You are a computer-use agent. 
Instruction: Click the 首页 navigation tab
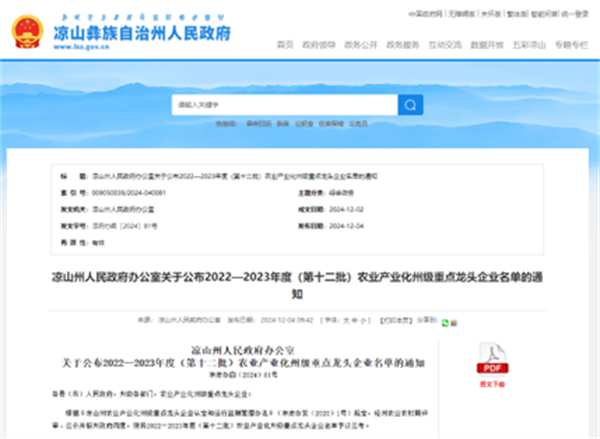tap(285, 46)
